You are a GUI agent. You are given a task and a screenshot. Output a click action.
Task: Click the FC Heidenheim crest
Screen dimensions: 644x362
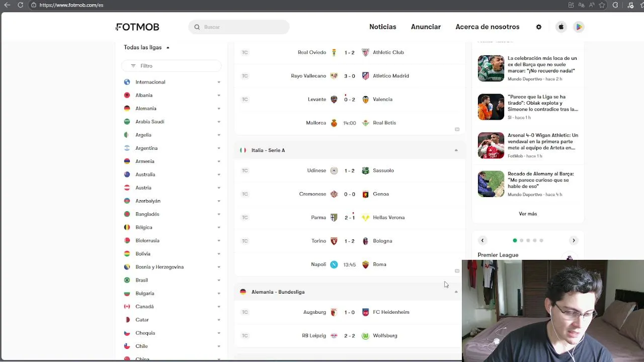(365, 312)
